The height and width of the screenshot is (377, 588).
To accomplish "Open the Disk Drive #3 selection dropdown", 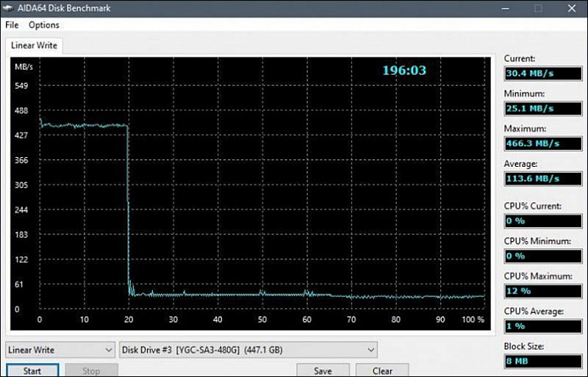I will click(x=248, y=350).
